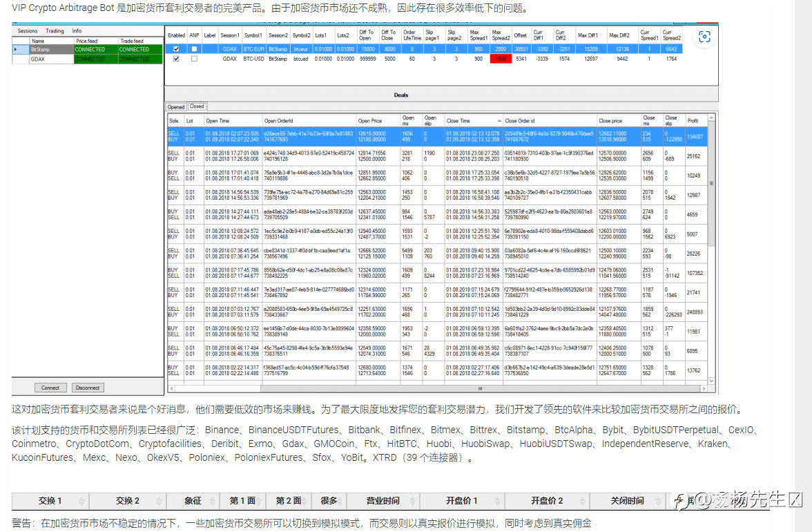Screen dimensions: 812x532
Task: Click the Open Price column header
Action: coord(378,121)
